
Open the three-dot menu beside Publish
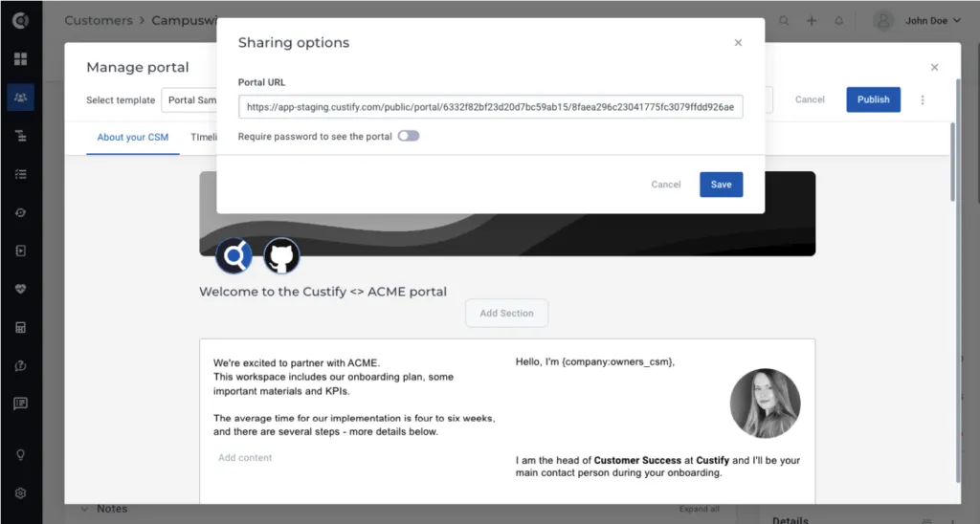point(923,100)
